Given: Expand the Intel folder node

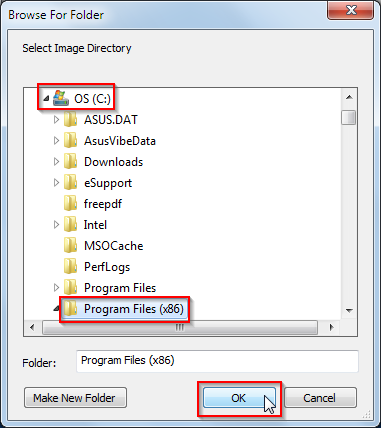Looking at the screenshot, I should point(56,225).
